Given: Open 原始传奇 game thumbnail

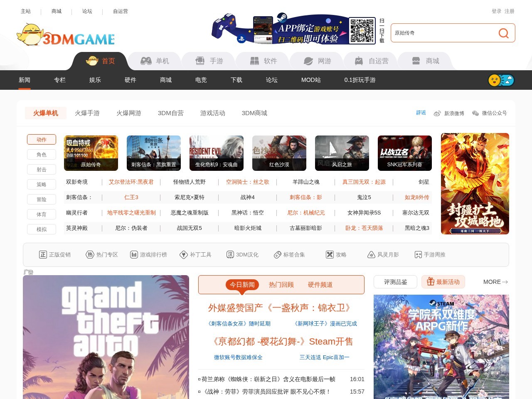Looking at the screenshot, I should click(91, 153).
